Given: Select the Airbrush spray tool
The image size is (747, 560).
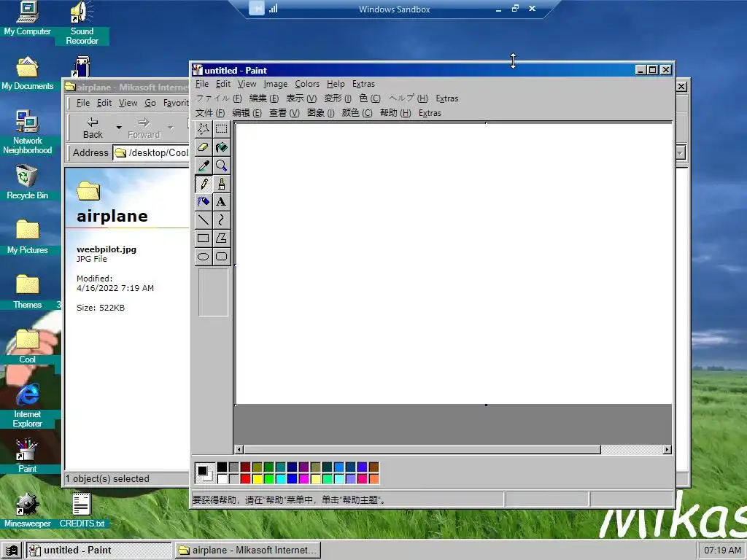Looking at the screenshot, I should coord(204,202).
